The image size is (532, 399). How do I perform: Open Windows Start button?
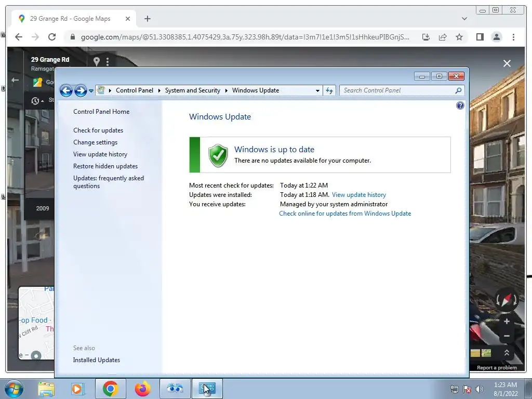(14, 389)
